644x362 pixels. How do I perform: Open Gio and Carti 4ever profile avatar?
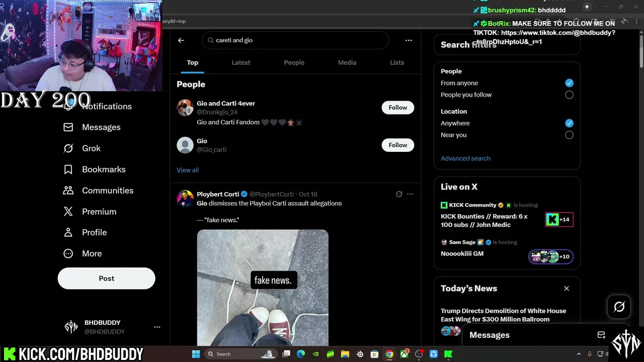point(185,108)
